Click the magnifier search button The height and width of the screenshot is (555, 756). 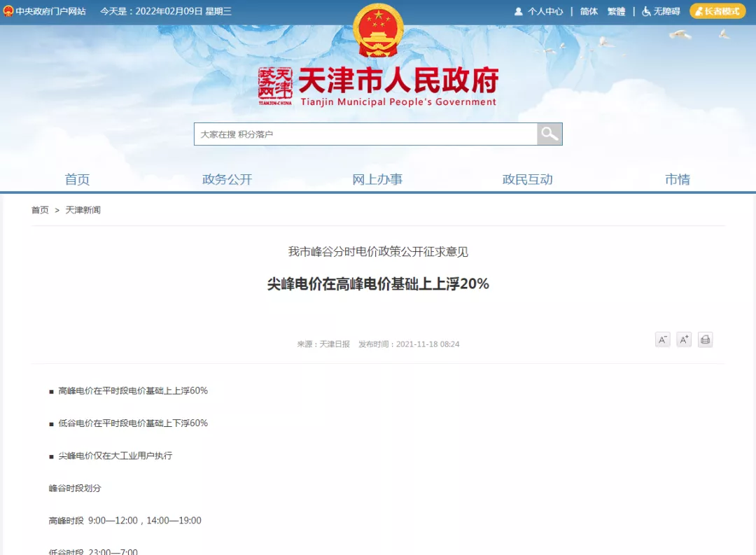pos(549,134)
